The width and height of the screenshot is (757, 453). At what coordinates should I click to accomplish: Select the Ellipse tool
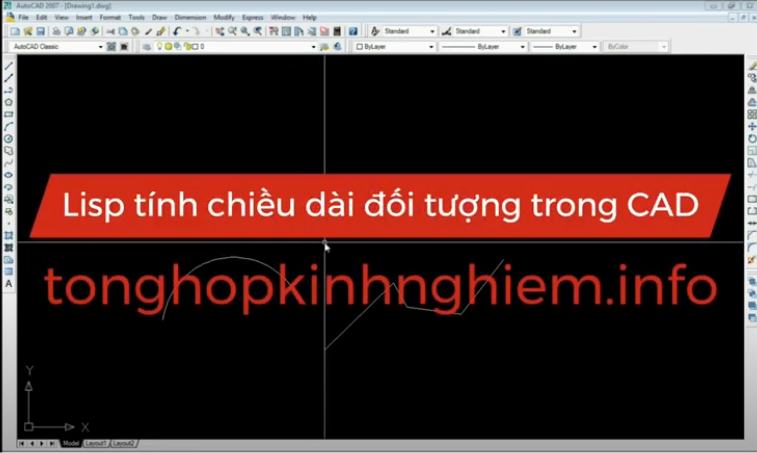9,175
